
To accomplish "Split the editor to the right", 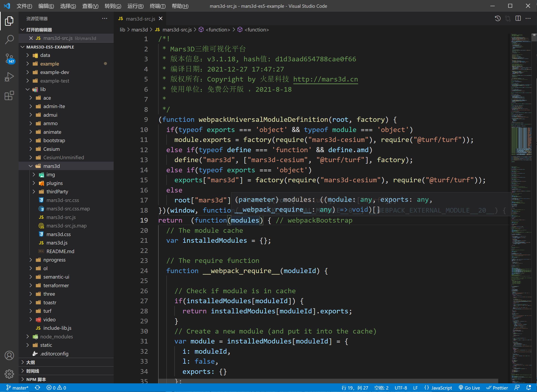I will (x=518, y=19).
